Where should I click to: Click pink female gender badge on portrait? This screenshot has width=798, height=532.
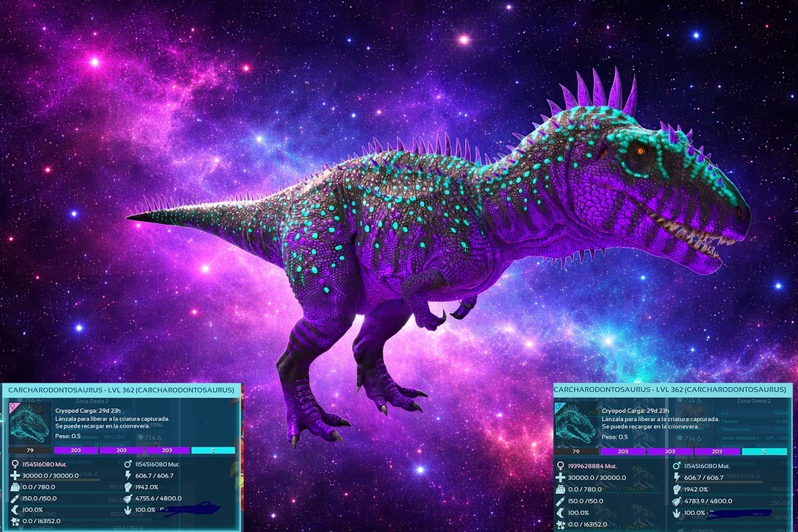coord(13,407)
